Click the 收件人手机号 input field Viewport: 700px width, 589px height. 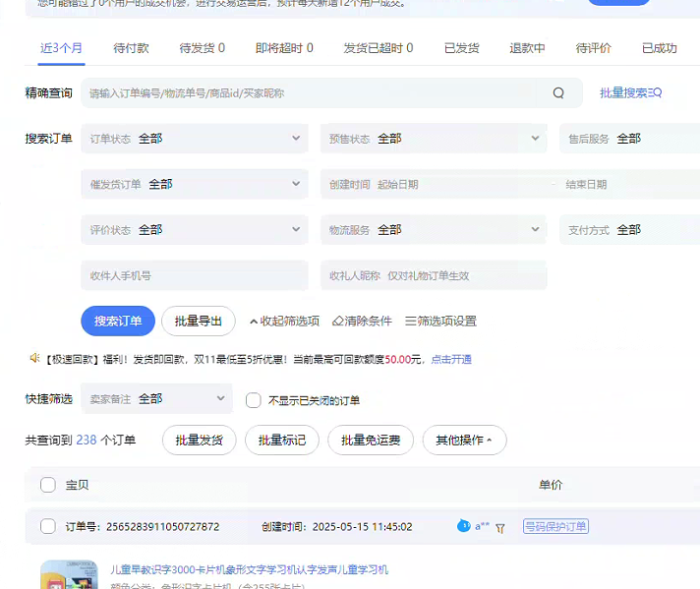(x=194, y=275)
